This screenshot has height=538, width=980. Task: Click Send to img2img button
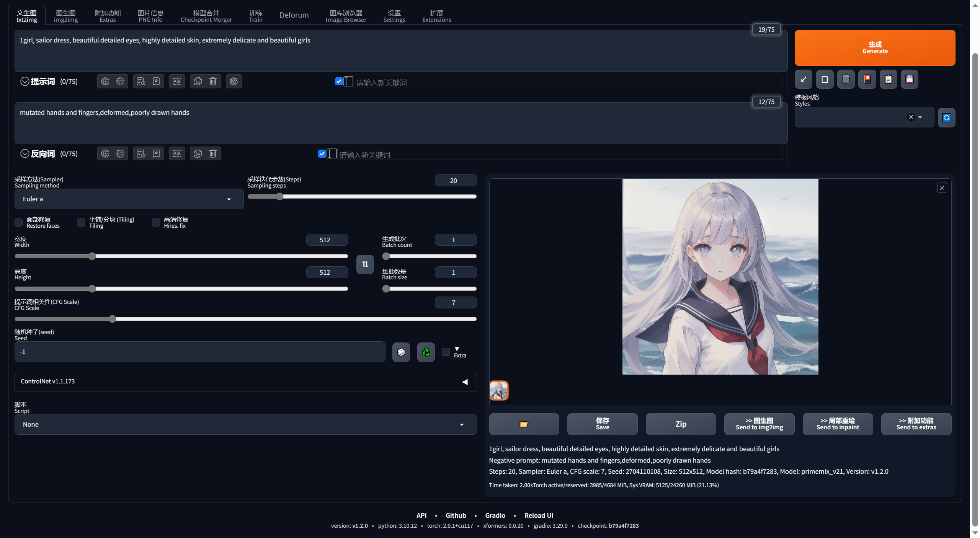pos(759,424)
